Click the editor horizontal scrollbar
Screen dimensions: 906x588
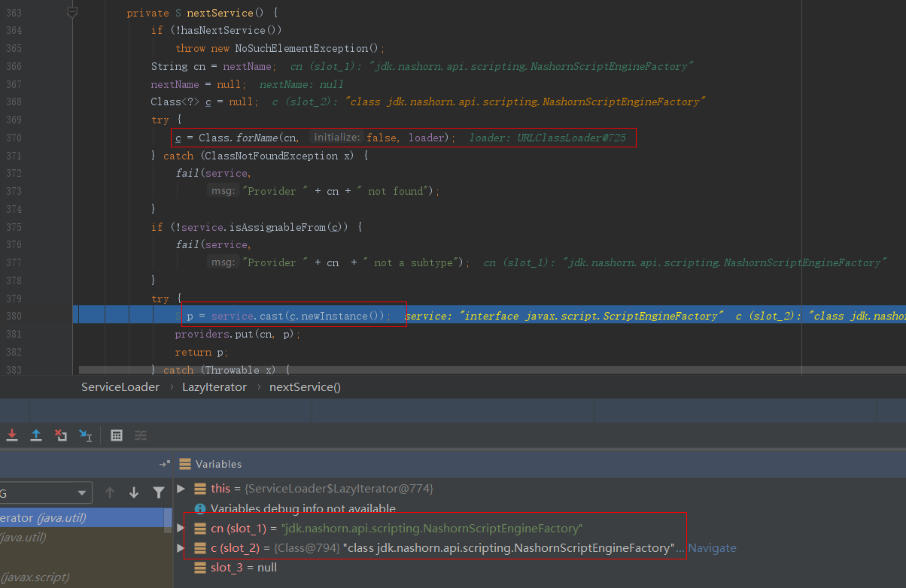(x=451, y=370)
